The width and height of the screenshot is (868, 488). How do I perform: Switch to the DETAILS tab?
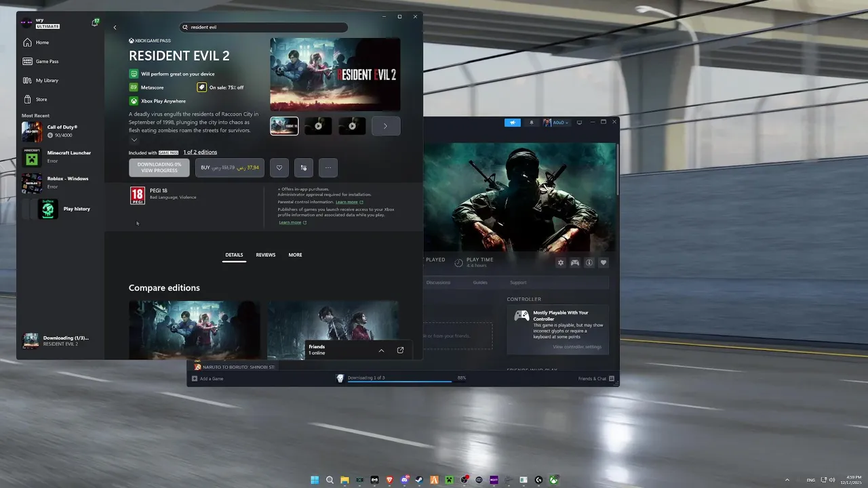pyautogui.click(x=234, y=255)
